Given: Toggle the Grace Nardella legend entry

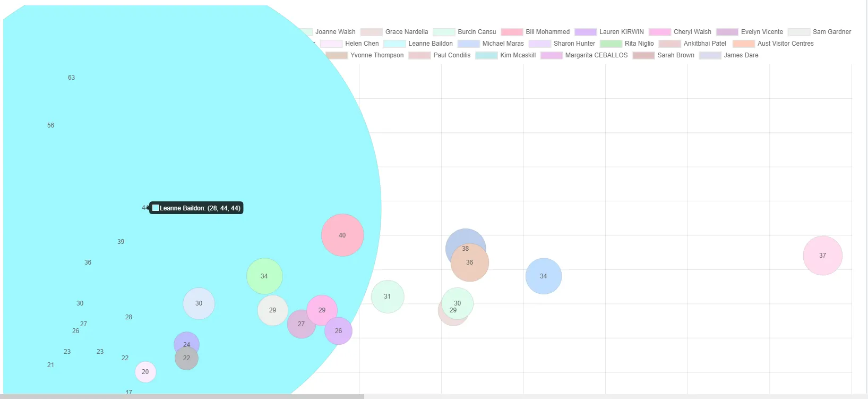Looking at the screenshot, I should (394, 32).
